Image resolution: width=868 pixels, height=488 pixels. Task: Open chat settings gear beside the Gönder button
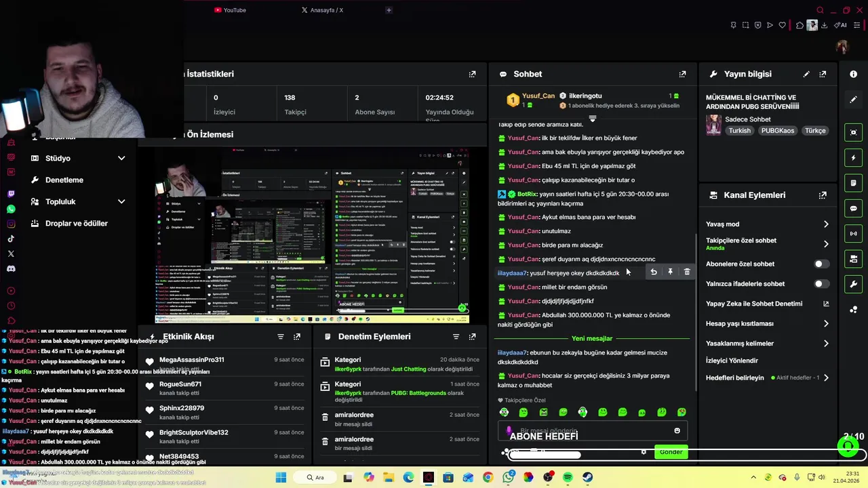point(644,452)
